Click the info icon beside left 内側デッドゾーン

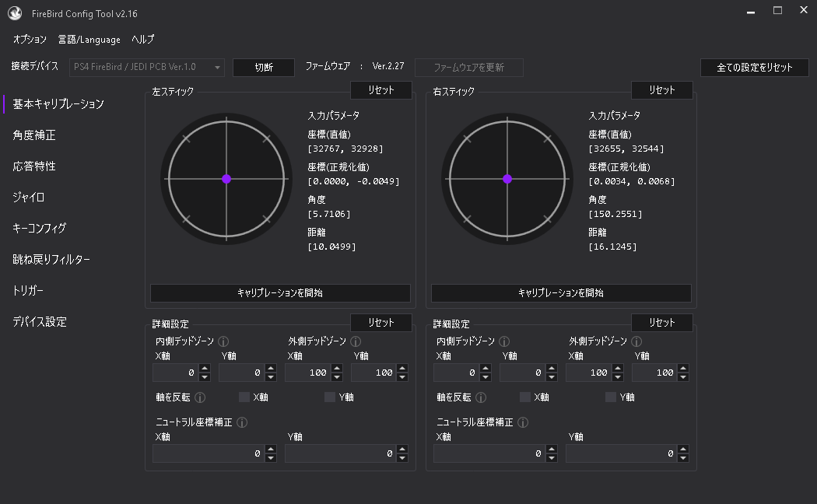click(223, 341)
